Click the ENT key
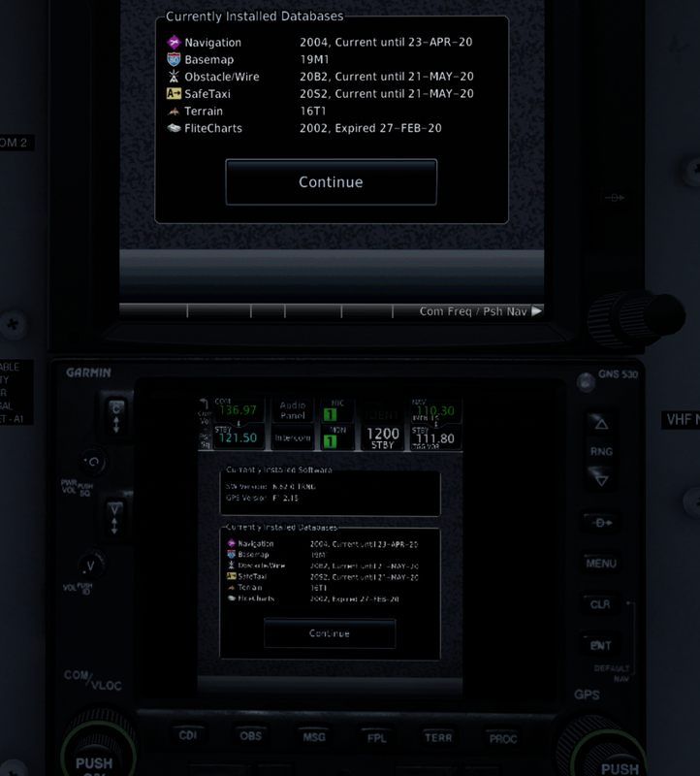Screen dimensions: 700x776 pyautogui.click(x=600, y=645)
